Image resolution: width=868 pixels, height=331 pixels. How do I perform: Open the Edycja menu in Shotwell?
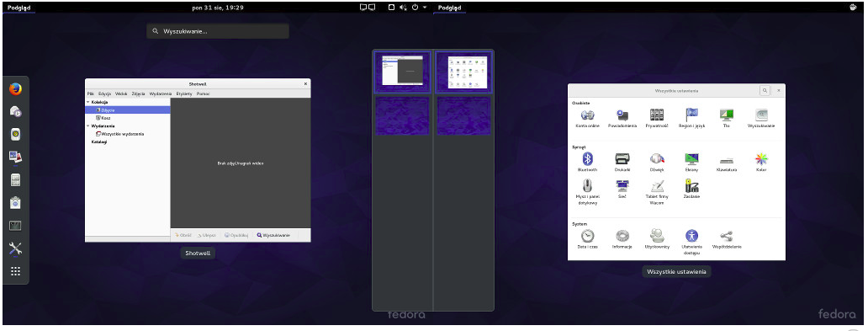coord(104,93)
